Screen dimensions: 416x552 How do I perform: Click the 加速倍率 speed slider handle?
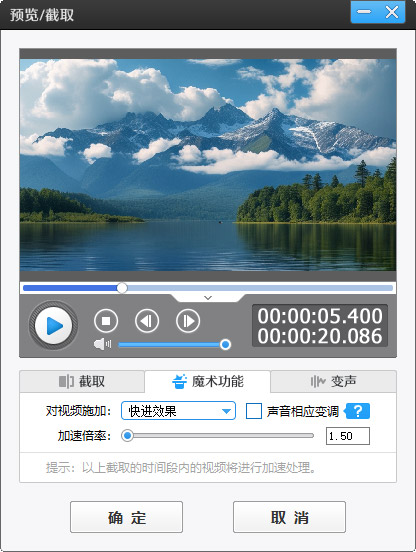pyautogui.click(x=127, y=436)
